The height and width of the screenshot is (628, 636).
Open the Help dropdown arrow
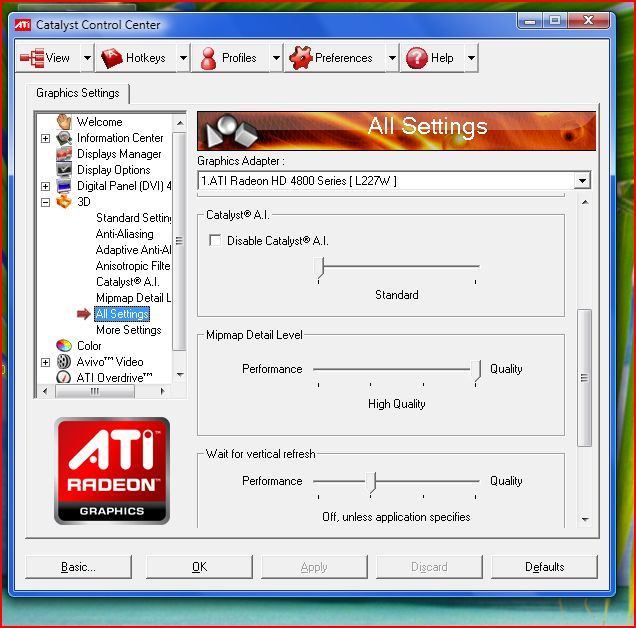(471, 58)
